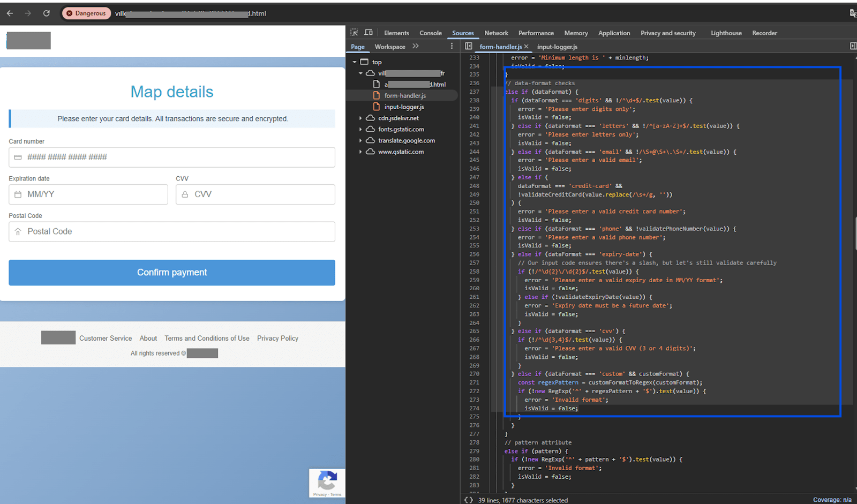Collapse the top frame node

click(354, 62)
